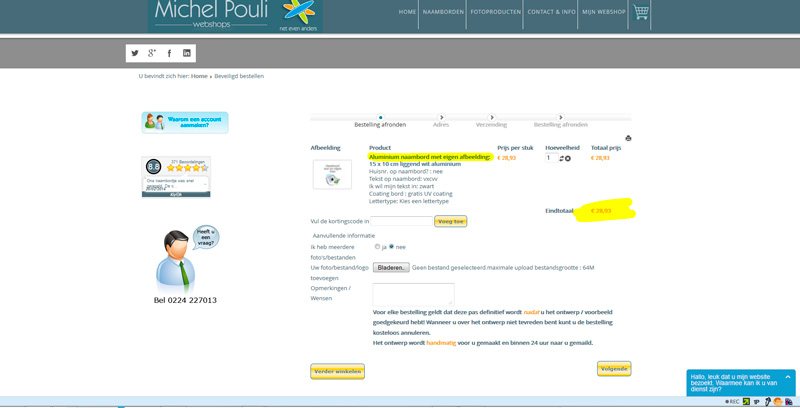Click the Home breadcrumb link
The height and width of the screenshot is (408, 800).
[x=199, y=76]
